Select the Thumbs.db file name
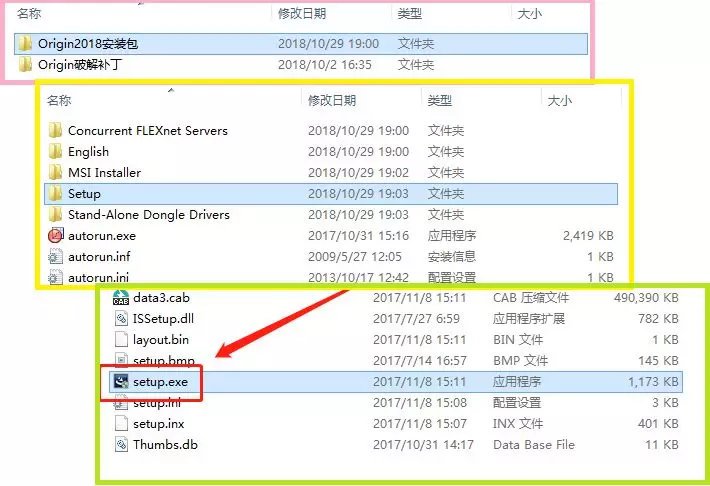This screenshot has width=710, height=486. pos(165,445)
